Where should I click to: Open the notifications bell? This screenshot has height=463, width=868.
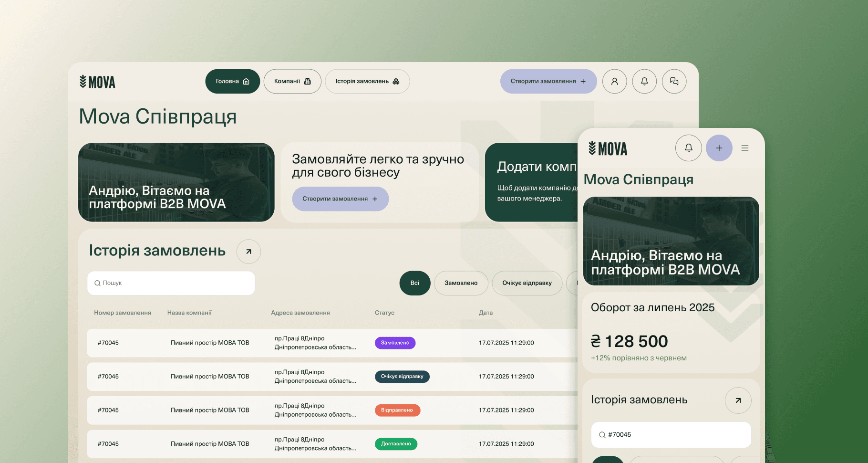644,81
